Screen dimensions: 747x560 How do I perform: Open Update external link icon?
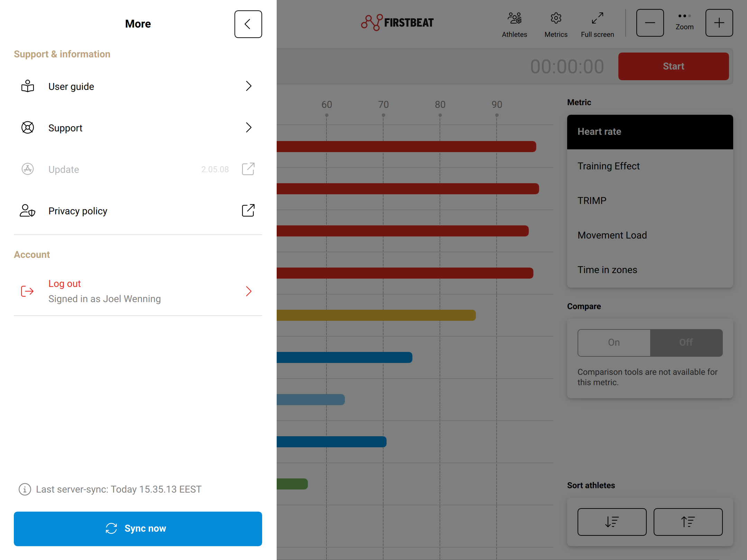point(248,169)
